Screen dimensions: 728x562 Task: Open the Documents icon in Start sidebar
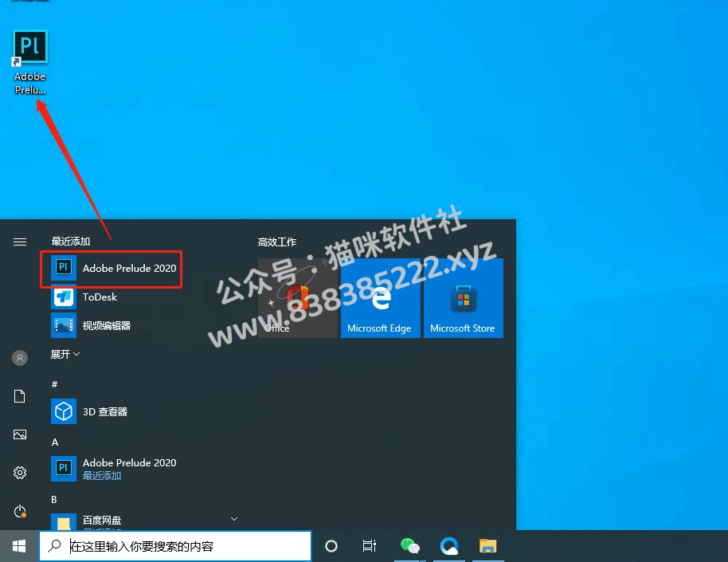tap(19, 396)
